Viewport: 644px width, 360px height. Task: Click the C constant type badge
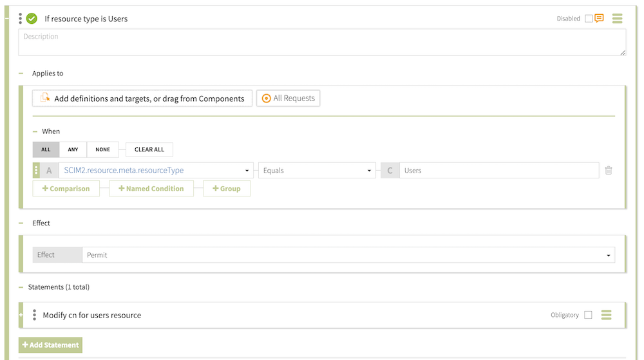pos(390,171)
